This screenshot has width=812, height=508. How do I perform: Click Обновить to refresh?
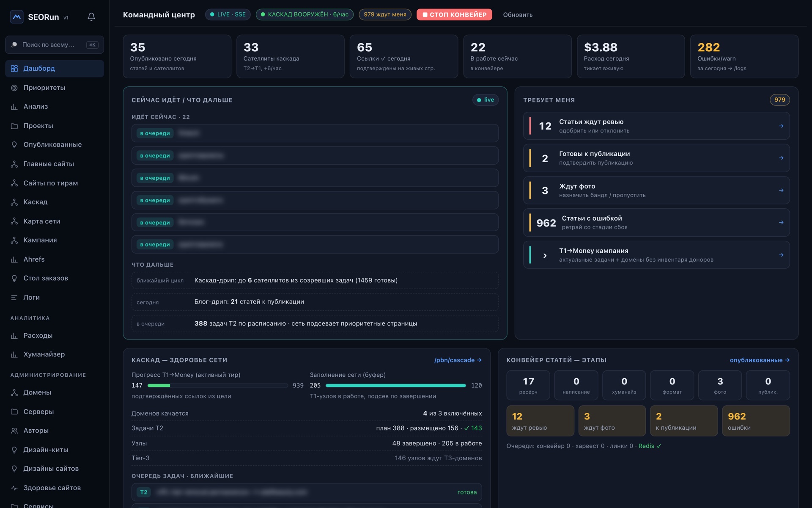518,15
